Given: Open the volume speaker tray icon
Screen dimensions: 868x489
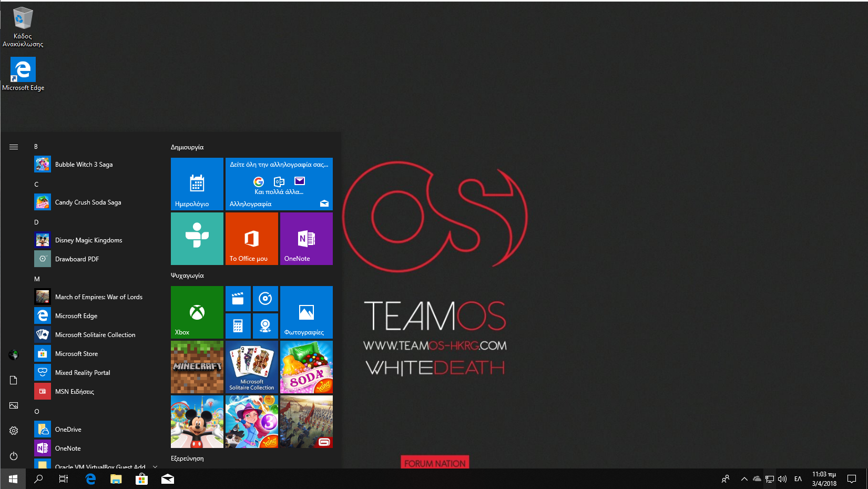Looking at the screenshot, I should (x=782, y=479).
